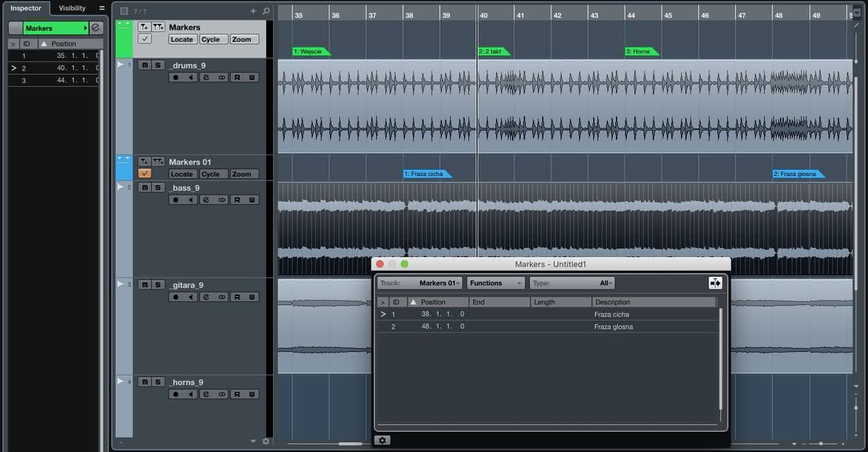Screen dimensions: 868x452
Task: Open Edit Channel Settings on _bass_9 track
Action: click(x=206, y=200)
